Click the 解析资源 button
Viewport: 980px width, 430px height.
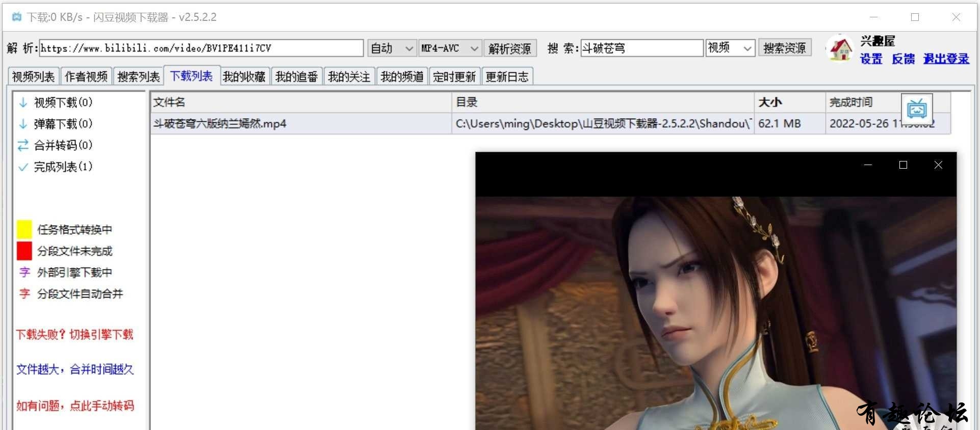tap(510, 48)
